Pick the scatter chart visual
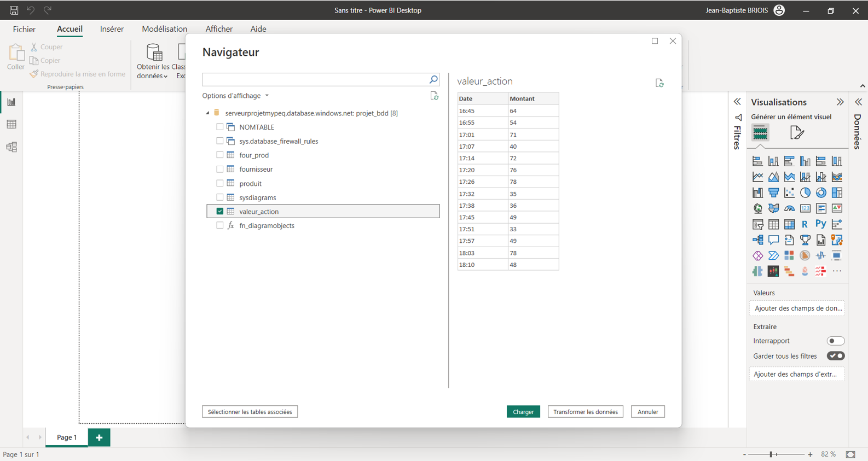The width and height of the screenshot is (868, 461). [789, 192]
